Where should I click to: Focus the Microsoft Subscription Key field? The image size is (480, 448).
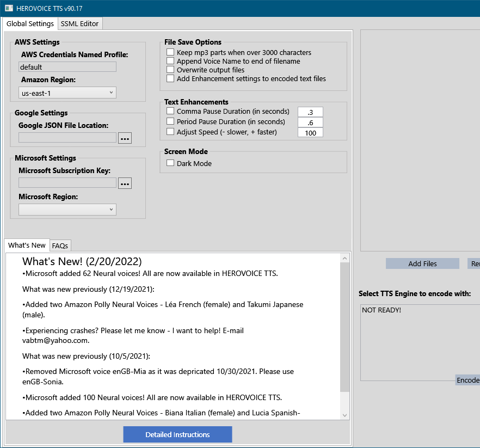pyautogui.click(x=67, y=183)
